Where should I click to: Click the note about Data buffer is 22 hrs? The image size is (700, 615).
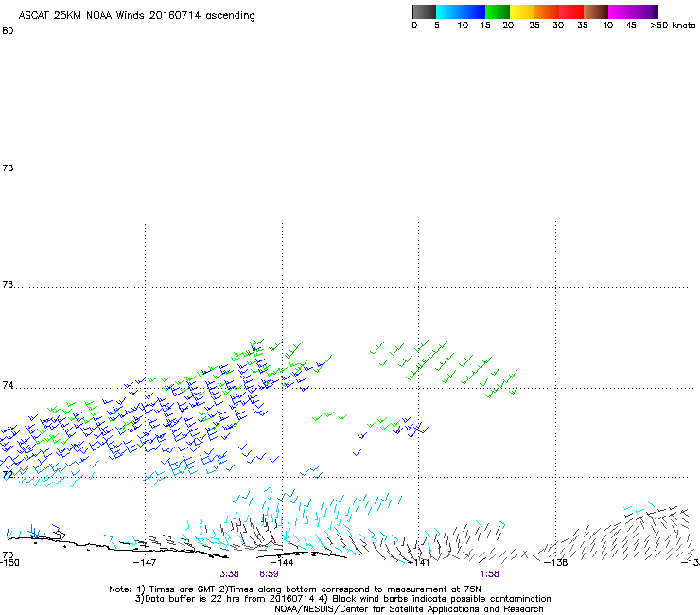tap(342, 599)
